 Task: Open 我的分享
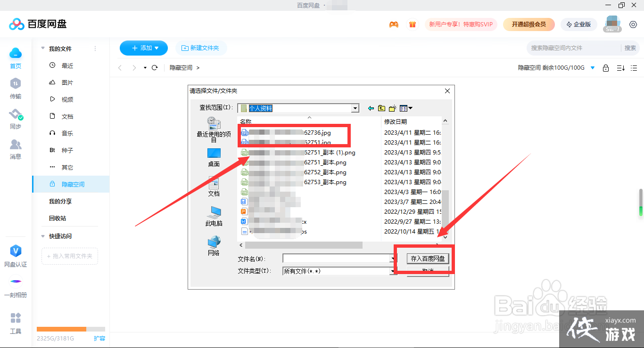click(x=60, y=201)
